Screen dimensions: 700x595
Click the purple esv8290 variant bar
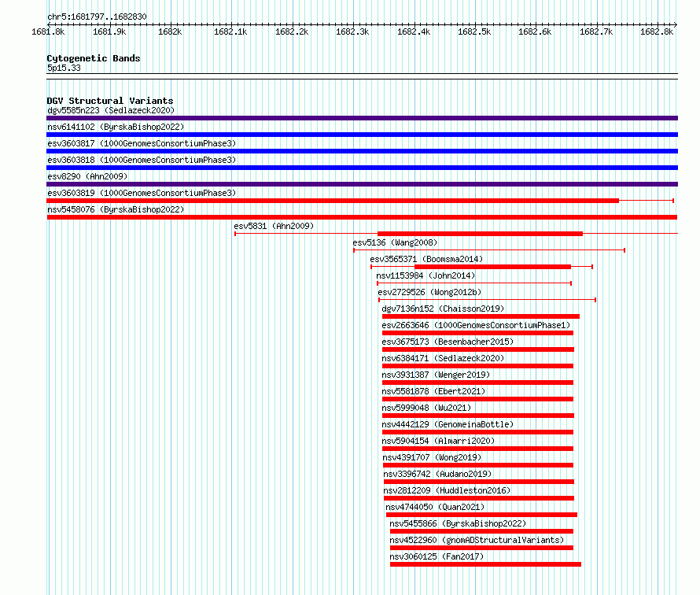coord(362,184)
